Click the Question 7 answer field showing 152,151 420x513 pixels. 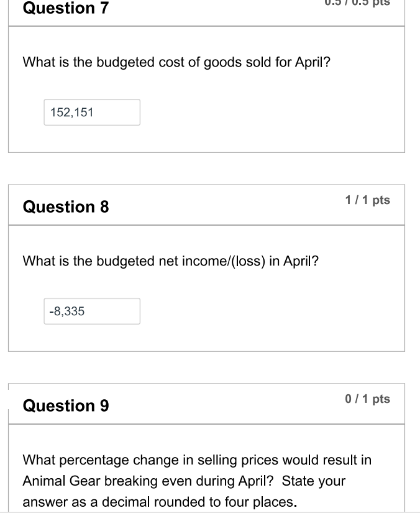[91, 113]
